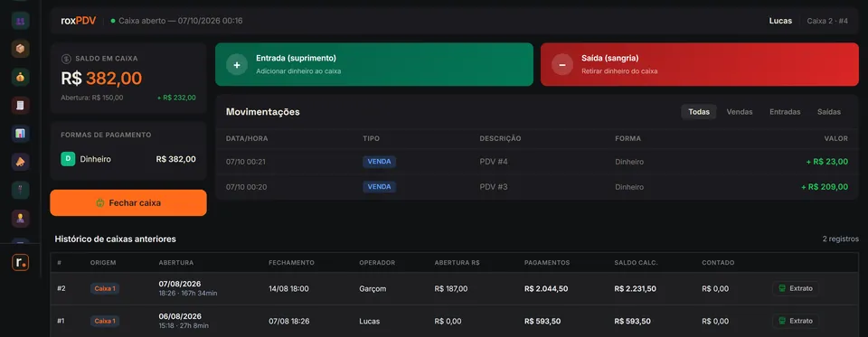
Task: Open Extrato for caixa #1
Action: click(x=796, y=321)
